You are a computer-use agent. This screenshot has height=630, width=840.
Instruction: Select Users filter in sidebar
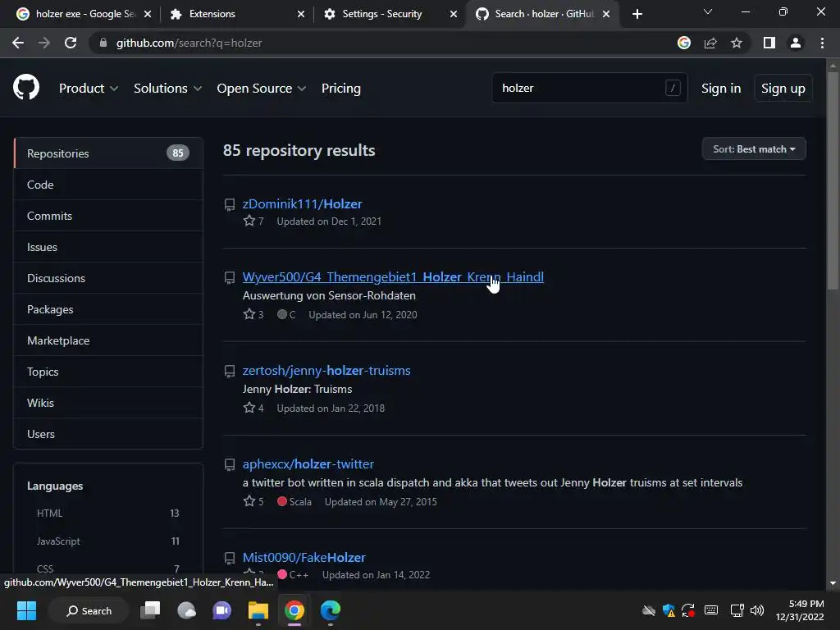click(108, 434)
